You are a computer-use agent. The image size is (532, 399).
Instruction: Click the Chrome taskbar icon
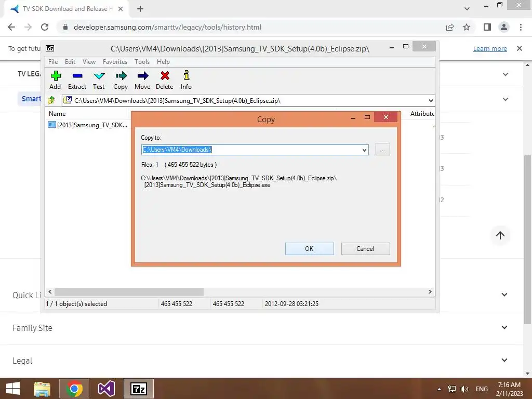click(x=74, y=389)
